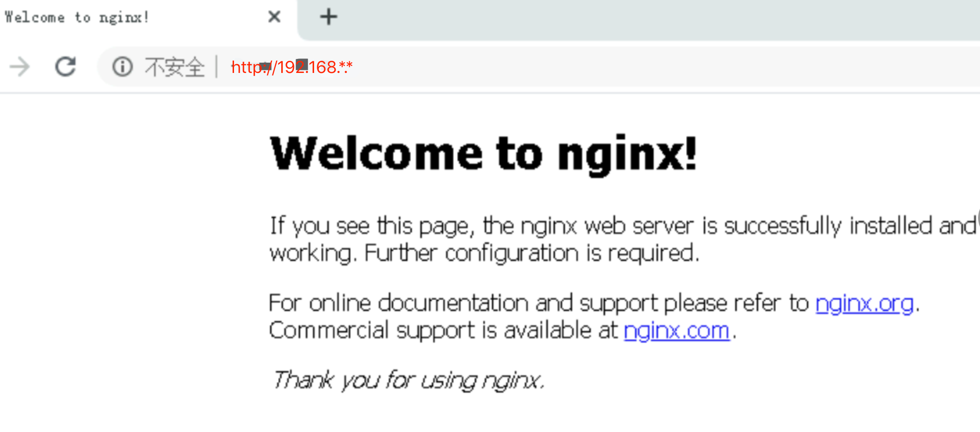
Task: Click the Commercial support is available text
Action: (443, 331)
